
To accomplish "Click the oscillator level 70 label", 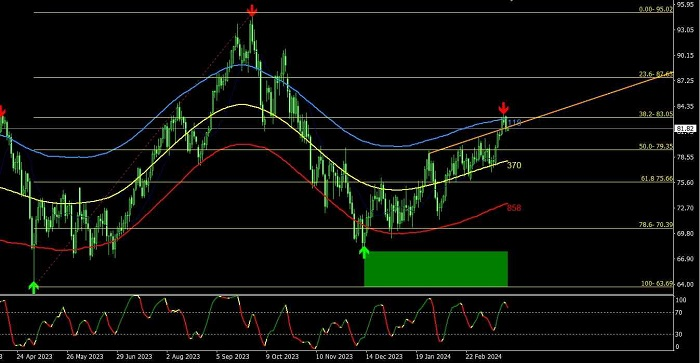I will pos(678,313).
